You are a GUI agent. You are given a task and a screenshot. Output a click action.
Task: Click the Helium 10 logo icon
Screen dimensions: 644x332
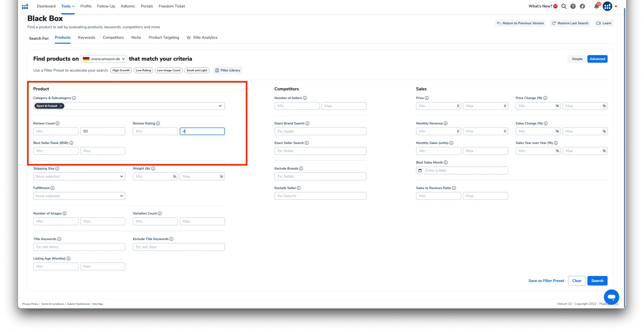click(x=25, y=6)
